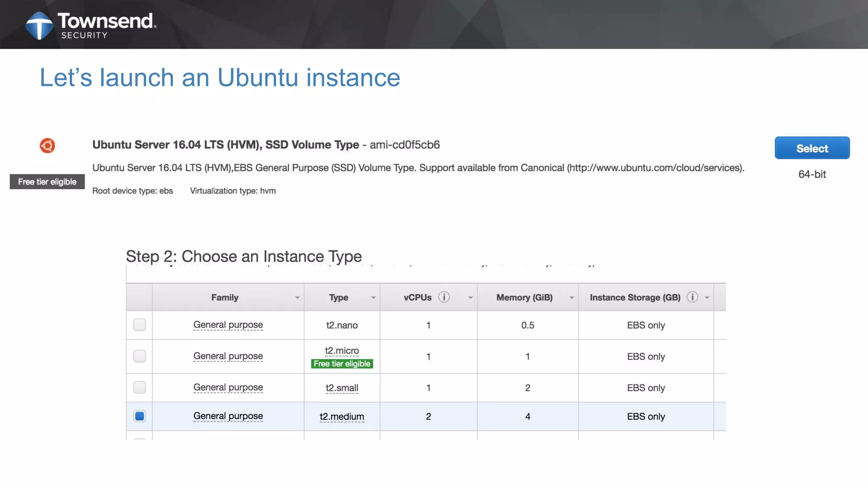Open General purpose link in t2.micro row

coord(228,356)
